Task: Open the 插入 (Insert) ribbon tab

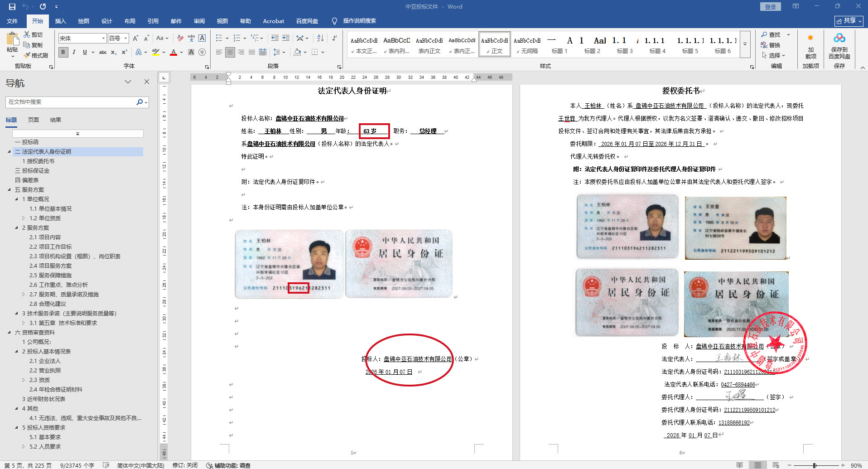Action: point(60,21)
